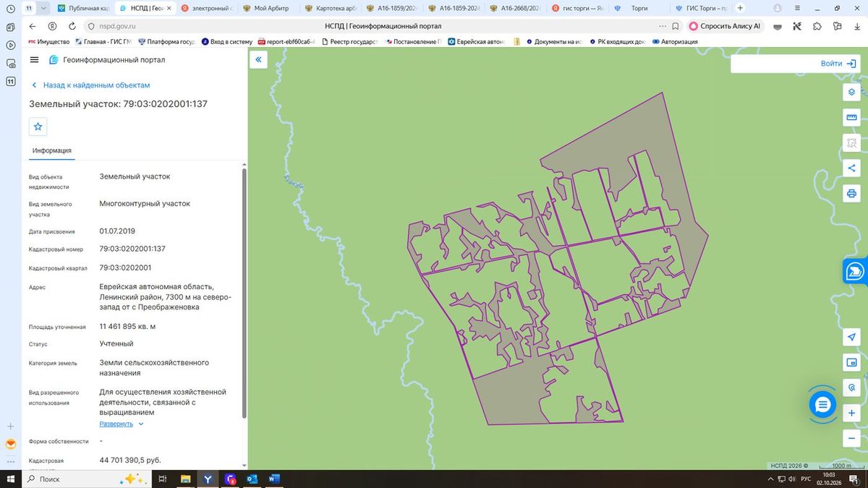The width and height of the screenshot is (868, 488).
Task: Click the Геоинформационный портал logo title
Action: pyautogui.click(x=106, y=60)
